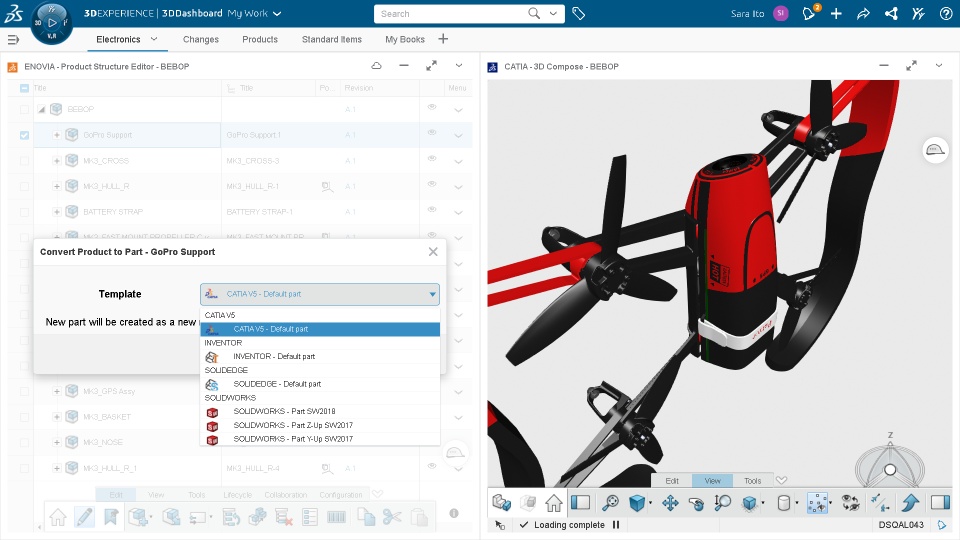Expand the MK3_CROSS tree node

point(56,161)
